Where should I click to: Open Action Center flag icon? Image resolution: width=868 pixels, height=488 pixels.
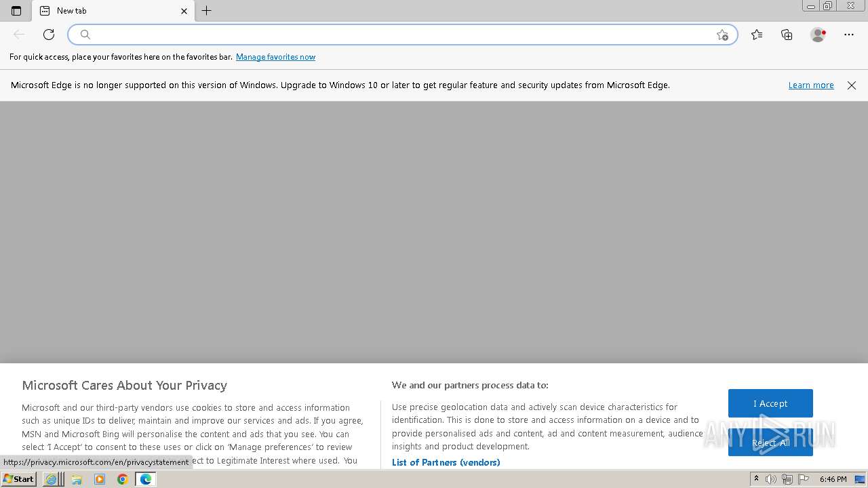804,479
